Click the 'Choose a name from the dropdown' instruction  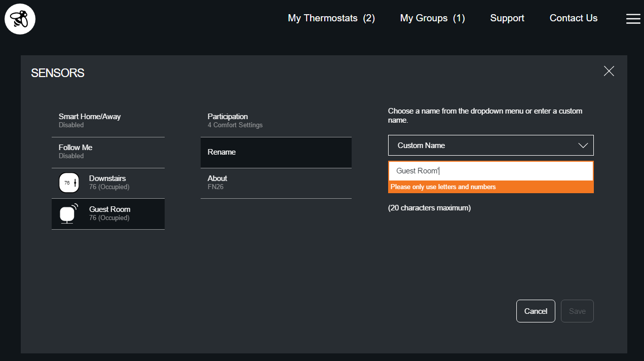(485, 116)
